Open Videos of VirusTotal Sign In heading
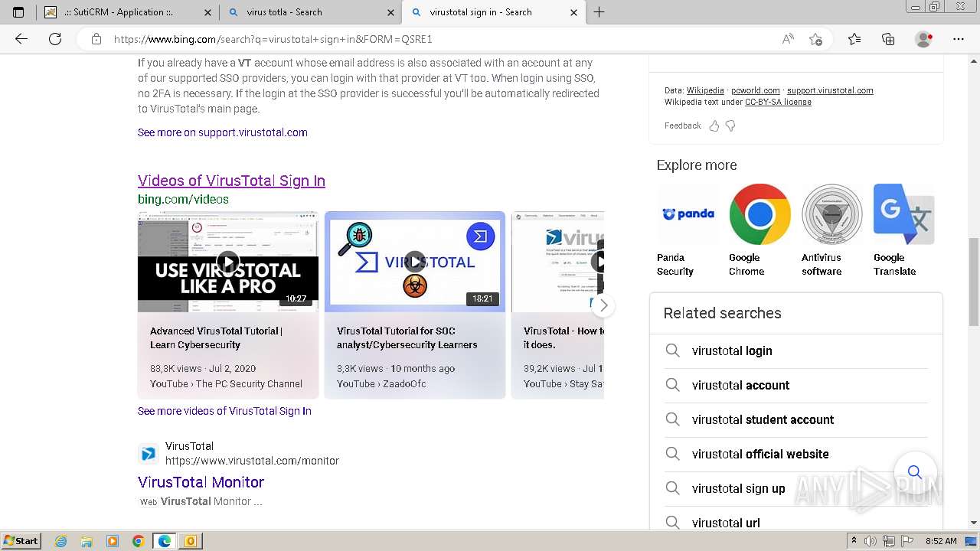Viewport: 980px width, 551px height. coord(231,181)
